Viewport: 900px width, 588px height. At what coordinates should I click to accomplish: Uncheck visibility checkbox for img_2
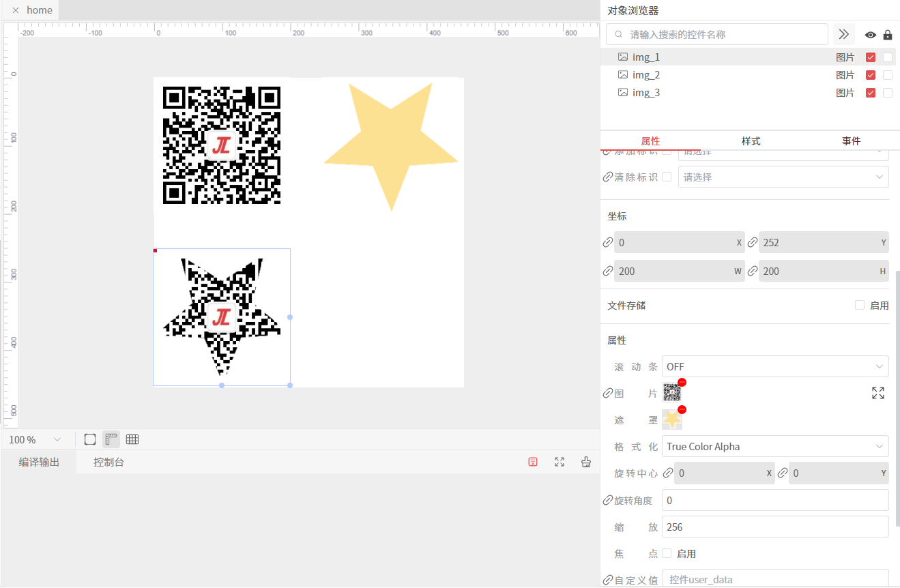coord(871,75)
